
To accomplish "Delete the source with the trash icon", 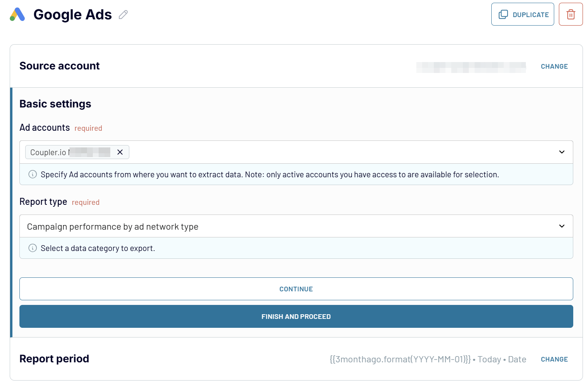I will (571, 14).
